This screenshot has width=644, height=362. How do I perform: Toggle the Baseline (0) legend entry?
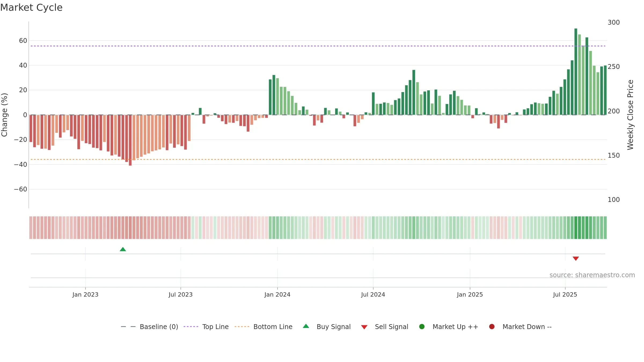149,327
